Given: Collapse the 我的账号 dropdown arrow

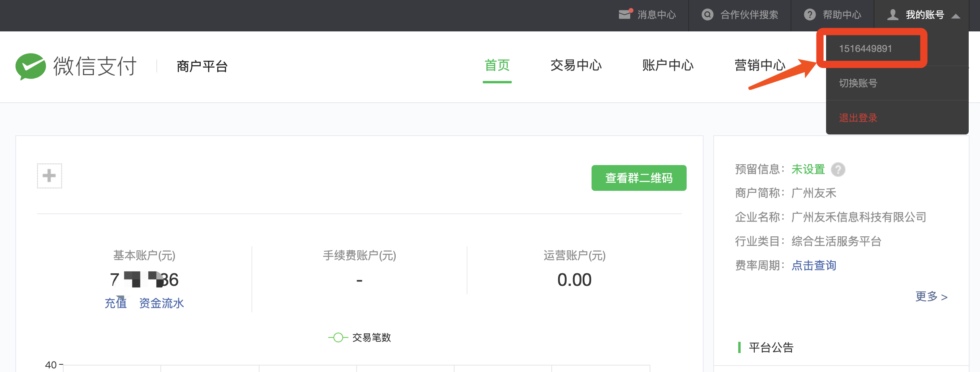Looking at the screenshot, I should point(956,16).
